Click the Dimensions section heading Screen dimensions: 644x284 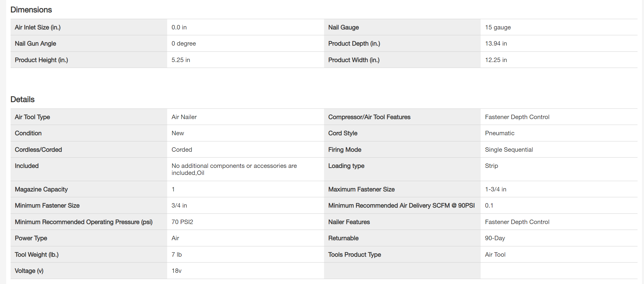[x=31, y=10]
